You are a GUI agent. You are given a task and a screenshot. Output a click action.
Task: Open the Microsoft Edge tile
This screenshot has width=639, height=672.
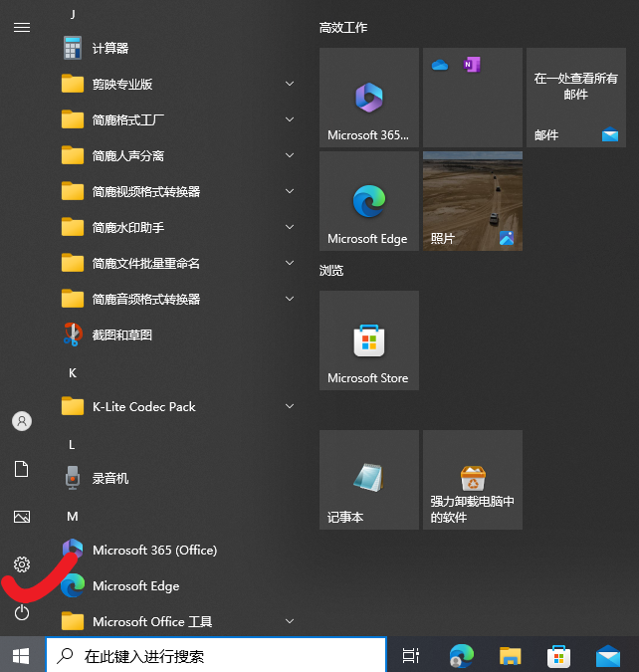(x=369, y=201)
